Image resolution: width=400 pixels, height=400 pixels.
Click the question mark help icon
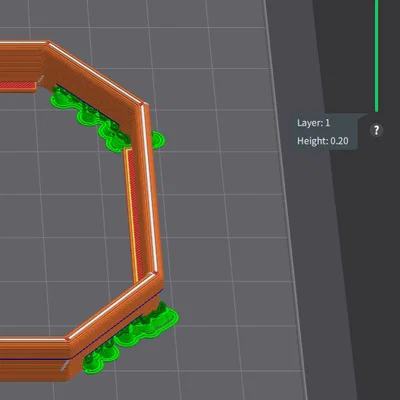(376, 130)
